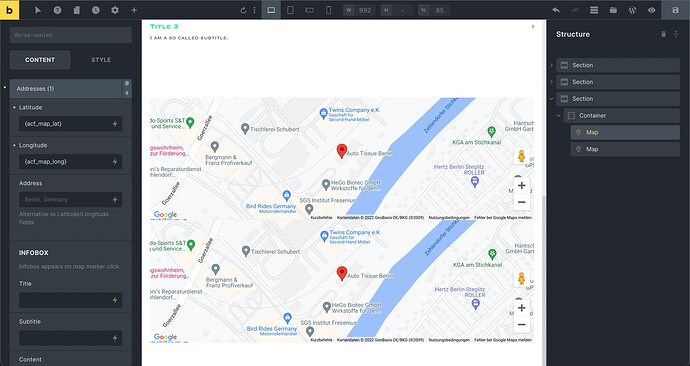Select the second Map in Structure
The width and height of the screenshot is (690, 366).
coord(625,149)
